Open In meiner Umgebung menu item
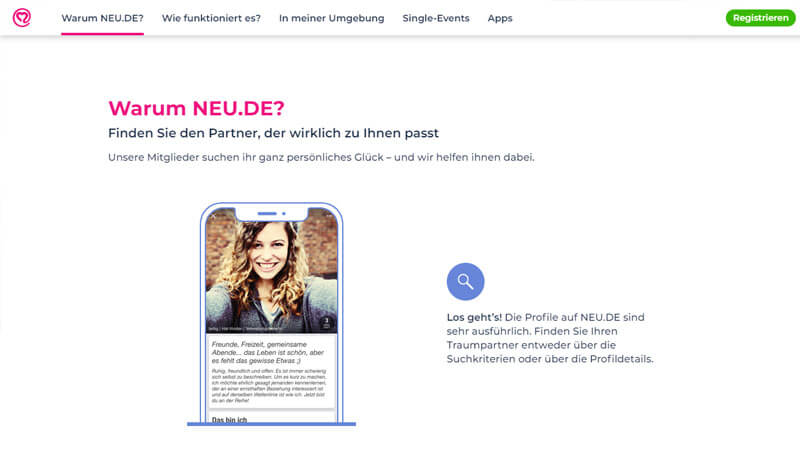Screen dimensions: 800x450 click(332, 18)
